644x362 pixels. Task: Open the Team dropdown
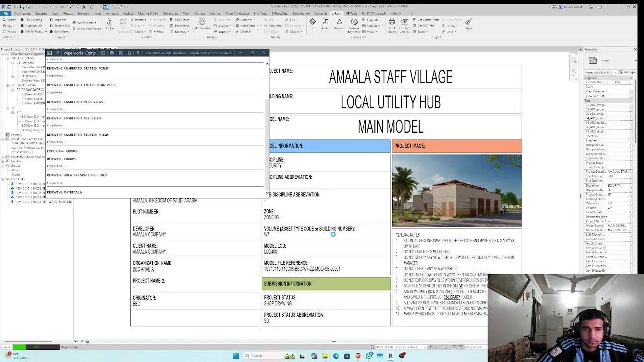pyautogui.click(x=421, y=32)
